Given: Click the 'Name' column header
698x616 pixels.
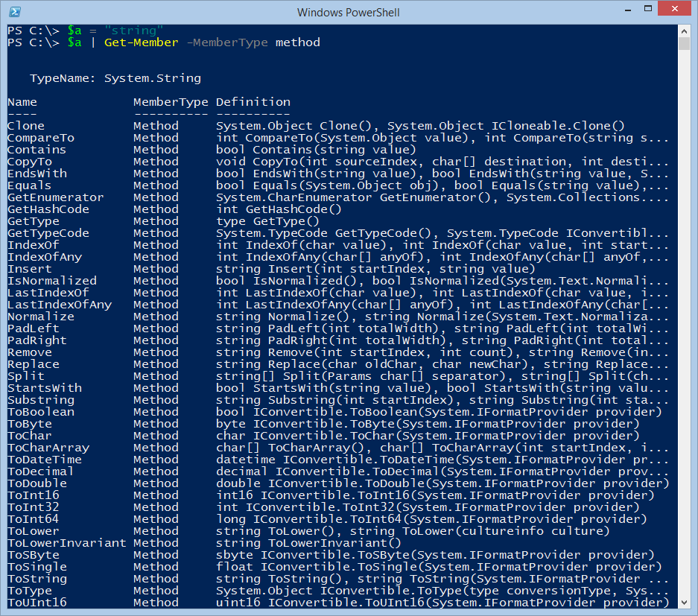Looking at the screenshot, I should 22,102.
